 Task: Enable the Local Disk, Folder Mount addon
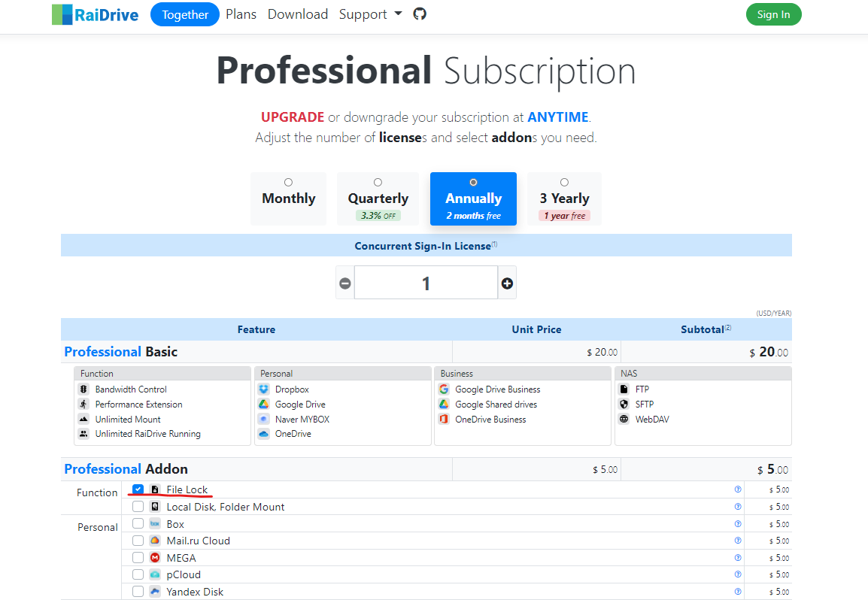pyautogui.click(x=138, y=506)
